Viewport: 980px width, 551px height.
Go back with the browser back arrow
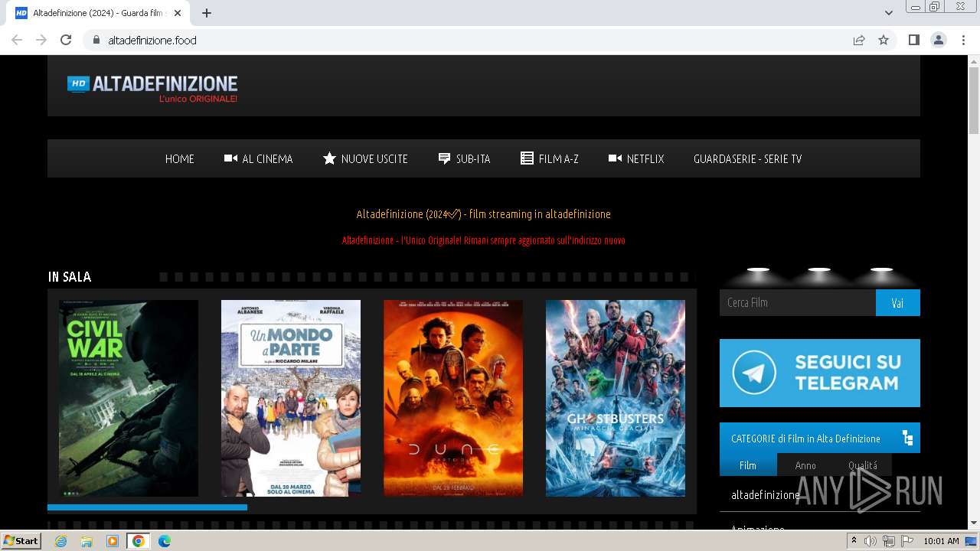17,40
